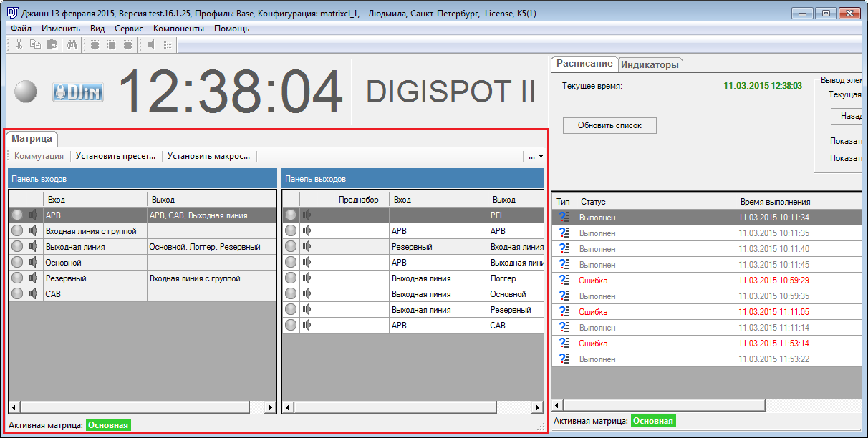Toggle round indicator of output row PFL
The image size is (868, 438).
[291, 215]
